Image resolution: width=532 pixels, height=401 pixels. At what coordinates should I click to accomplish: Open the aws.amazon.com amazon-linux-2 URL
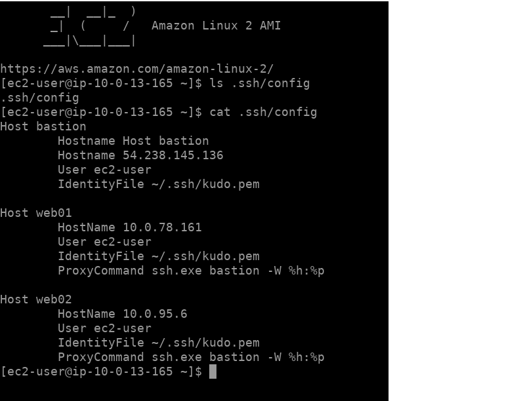tap(136, 69)
